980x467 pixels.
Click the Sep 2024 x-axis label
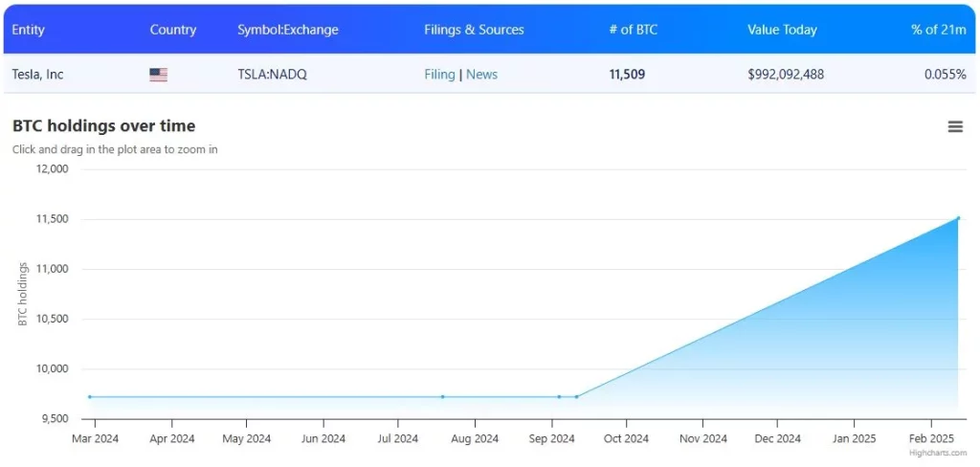551,439
